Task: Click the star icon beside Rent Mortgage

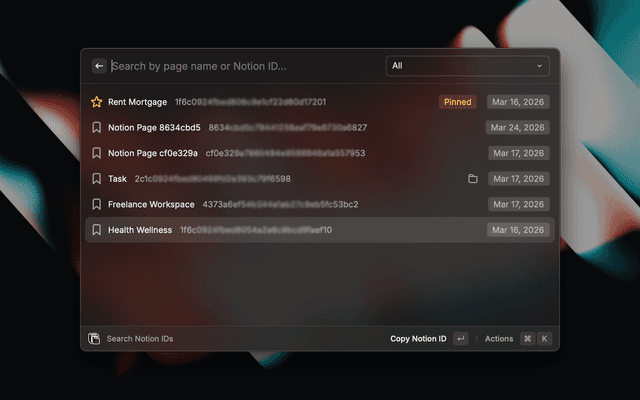Action: point(97,102)
